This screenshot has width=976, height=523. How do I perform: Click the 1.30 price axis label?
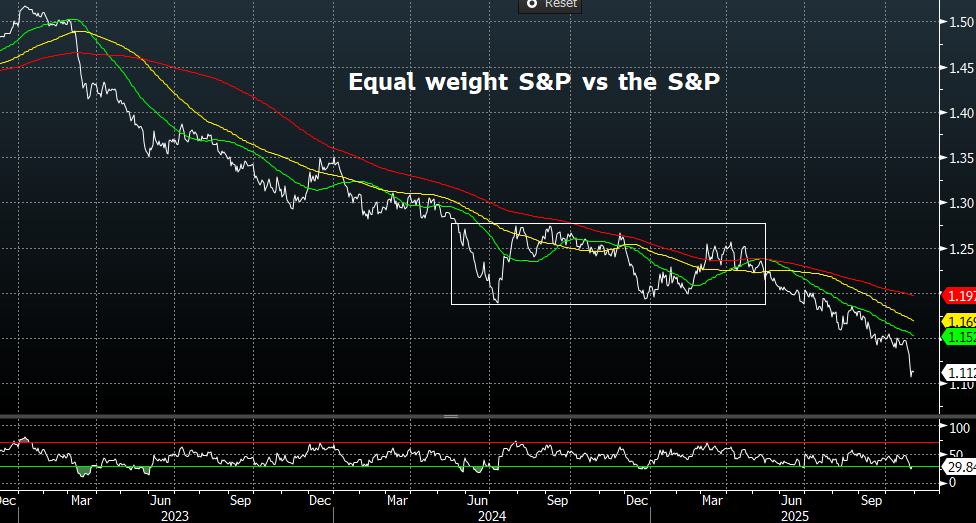point(961,204)
